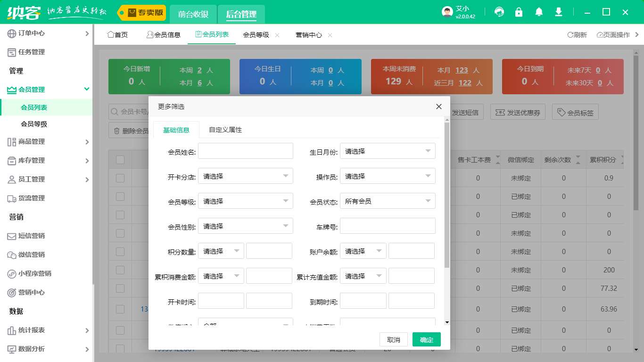The image size is (644, 362).
Task: Expand the 开卡分店 dropdown
Action: point(245,176)
